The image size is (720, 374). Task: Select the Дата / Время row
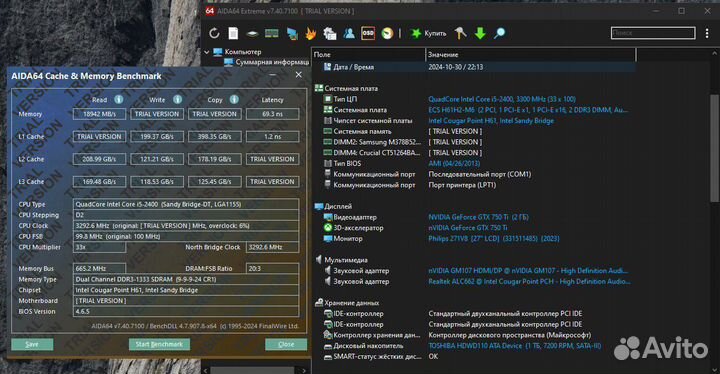pos(474,67)
